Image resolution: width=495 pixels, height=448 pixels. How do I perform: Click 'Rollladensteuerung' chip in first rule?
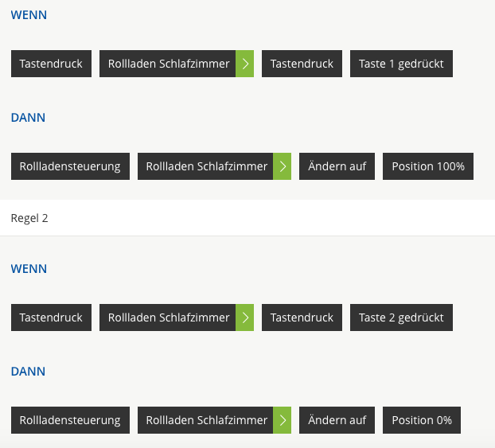click(x=70, y=166)
